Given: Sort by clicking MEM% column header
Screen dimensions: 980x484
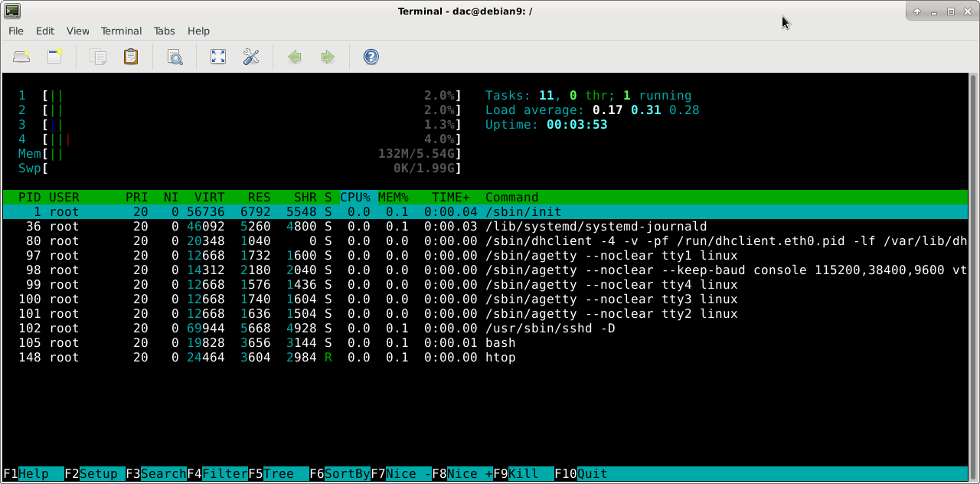Looking at the screenshot, I should pos(394,198).
